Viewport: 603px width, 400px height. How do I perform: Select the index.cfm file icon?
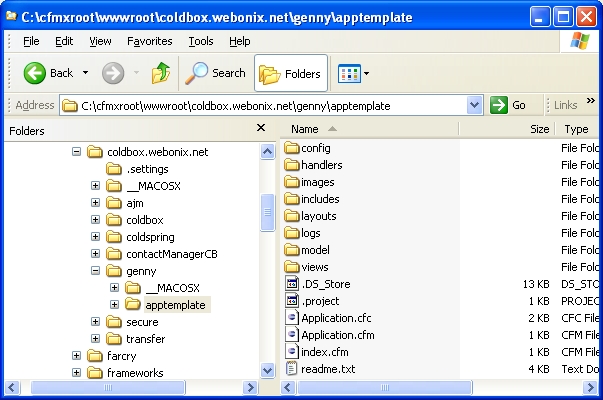pos(292,352)
